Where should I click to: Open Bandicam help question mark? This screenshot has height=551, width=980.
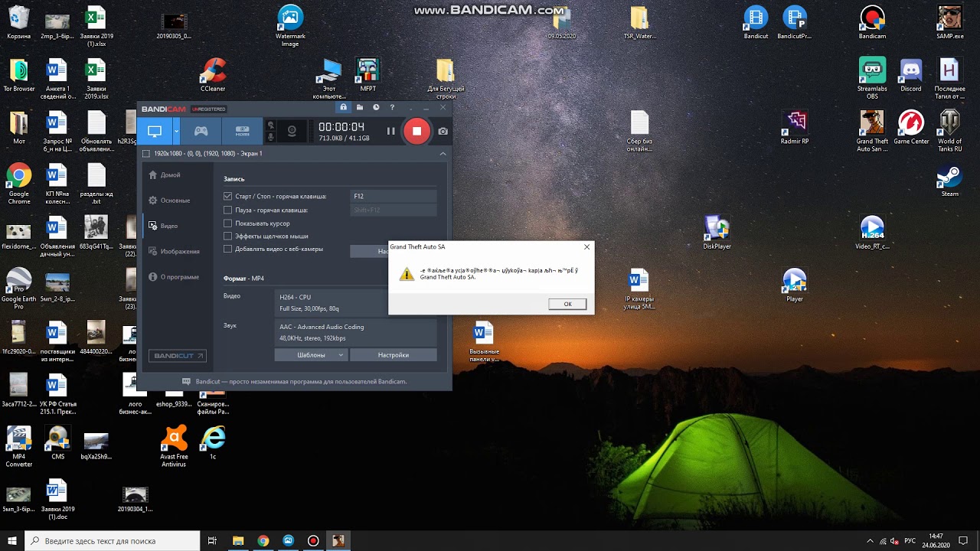(x=392, y=108)
